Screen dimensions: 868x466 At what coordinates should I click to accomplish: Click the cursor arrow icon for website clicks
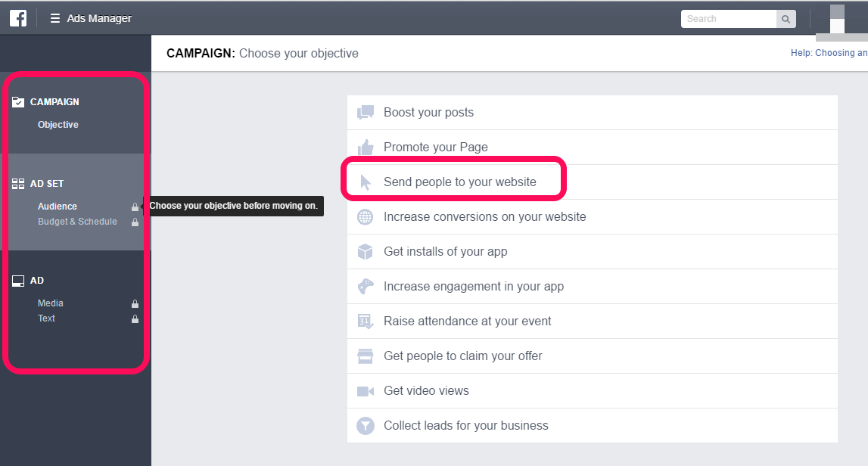366,182
